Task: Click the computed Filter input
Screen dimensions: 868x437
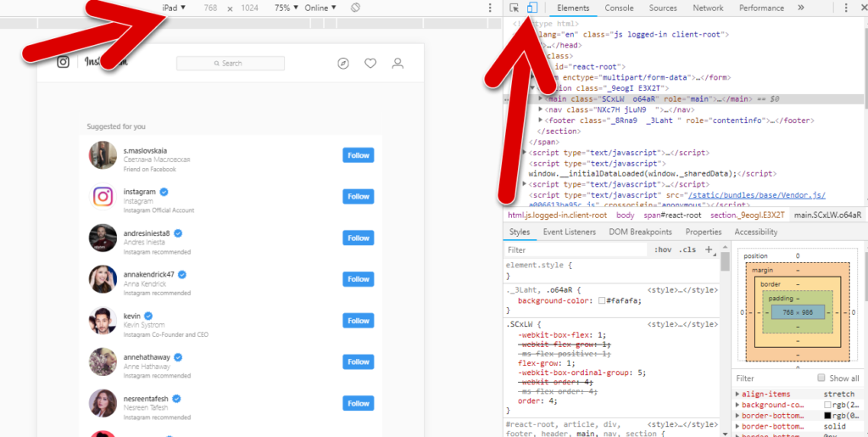Action: pyautogui.click(x=773, y=378)
